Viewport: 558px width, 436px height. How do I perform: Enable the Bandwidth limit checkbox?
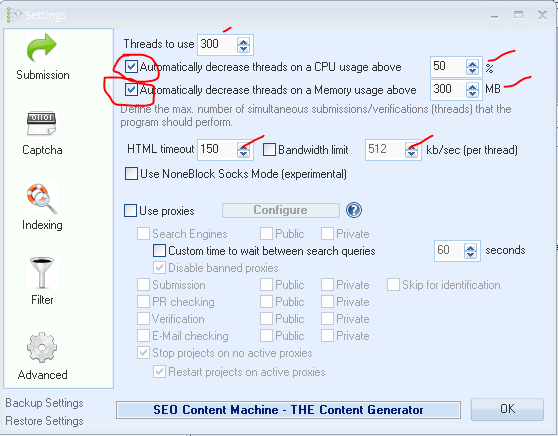(x=269, y=150)
